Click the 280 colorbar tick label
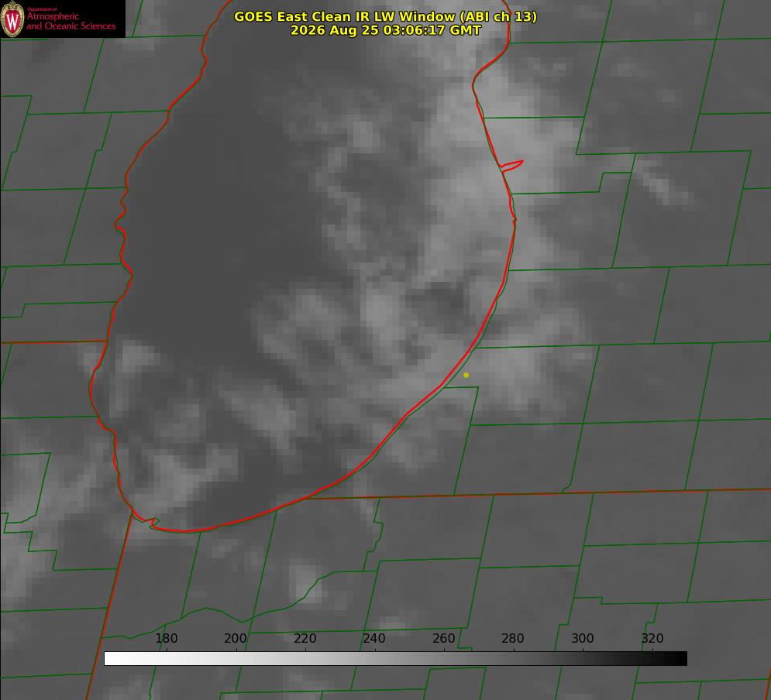Image resolution: width=771 pixels, height=700 pixels. click(513, 638)
